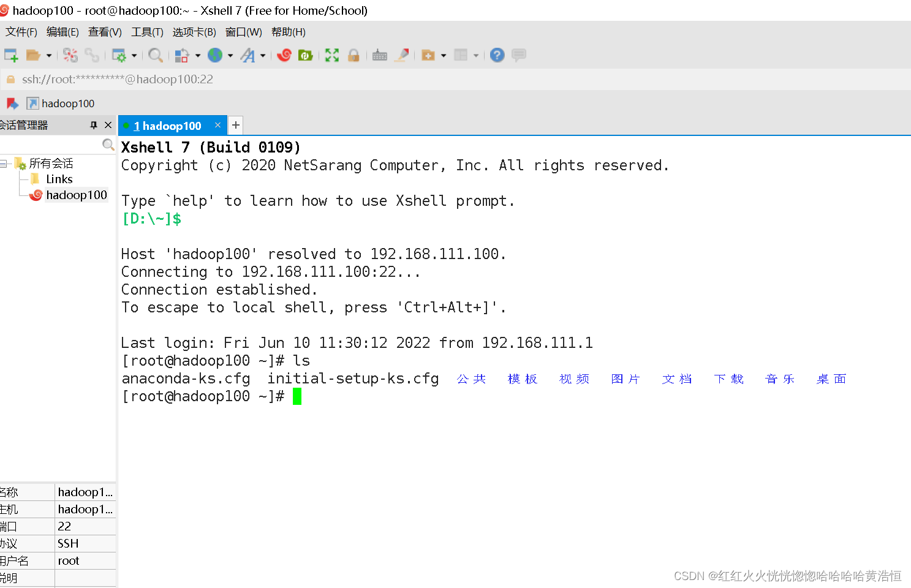This screenshot has height=588, width=911.
Task: Collapse the 所有会话 tree node
Action: click(3, 164)
